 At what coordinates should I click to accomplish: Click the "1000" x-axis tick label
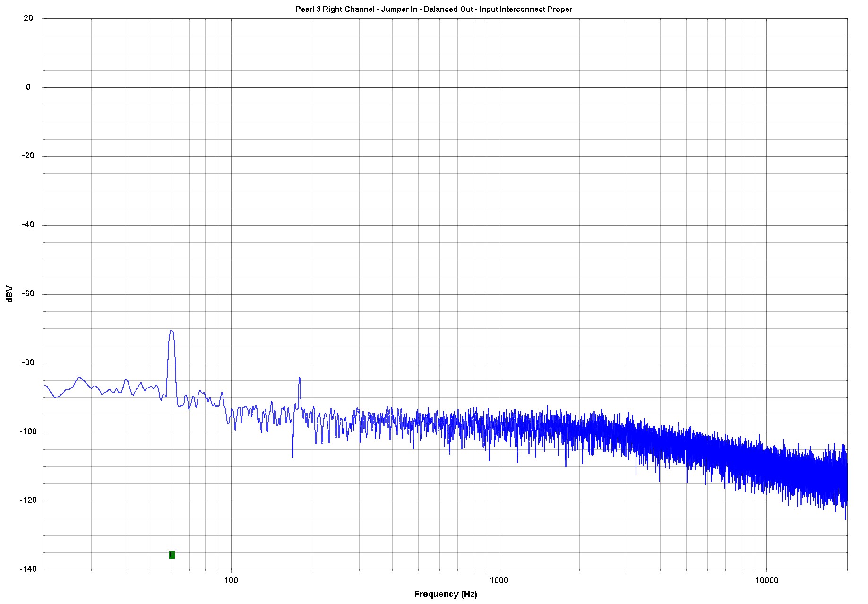pyautogui.click(x=499, y=580)
